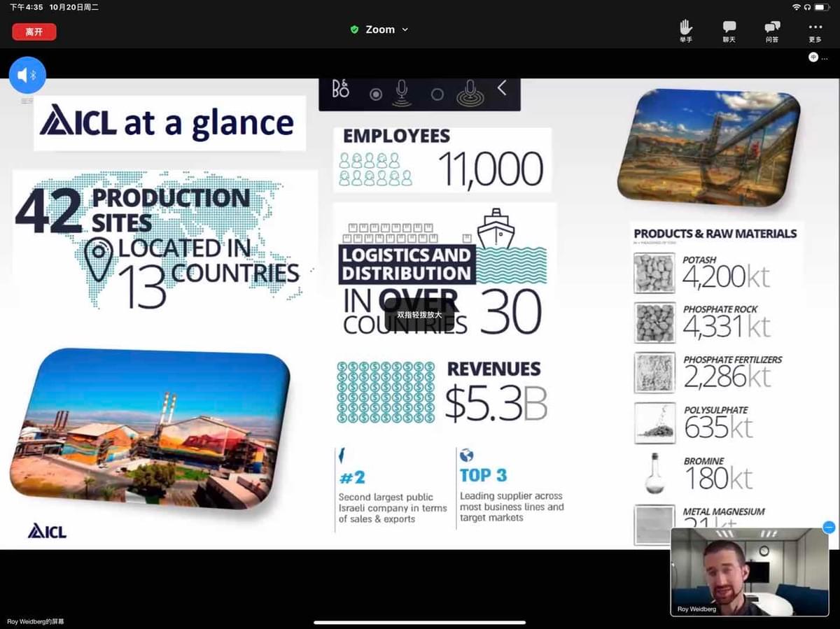Click the 中 input method indicator
Screen dimensions: 840x629
(813, 57)
